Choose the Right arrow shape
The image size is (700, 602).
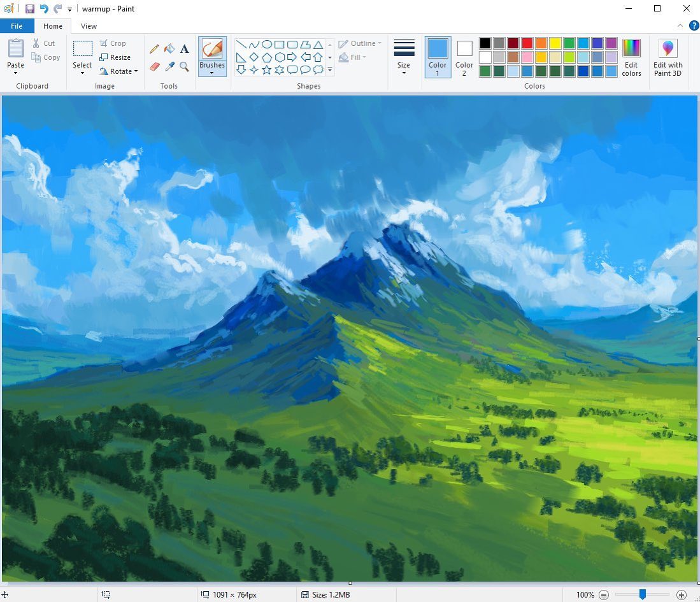292,57
